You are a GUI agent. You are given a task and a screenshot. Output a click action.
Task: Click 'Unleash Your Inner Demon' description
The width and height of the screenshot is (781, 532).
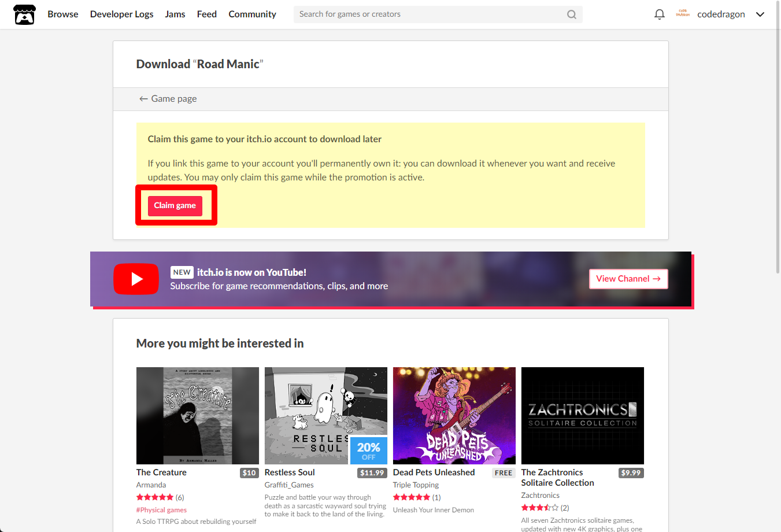434,510
